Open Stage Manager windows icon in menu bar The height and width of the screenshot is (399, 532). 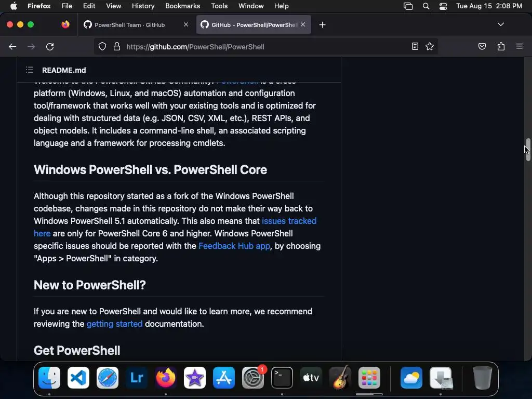tap(408, 6)
